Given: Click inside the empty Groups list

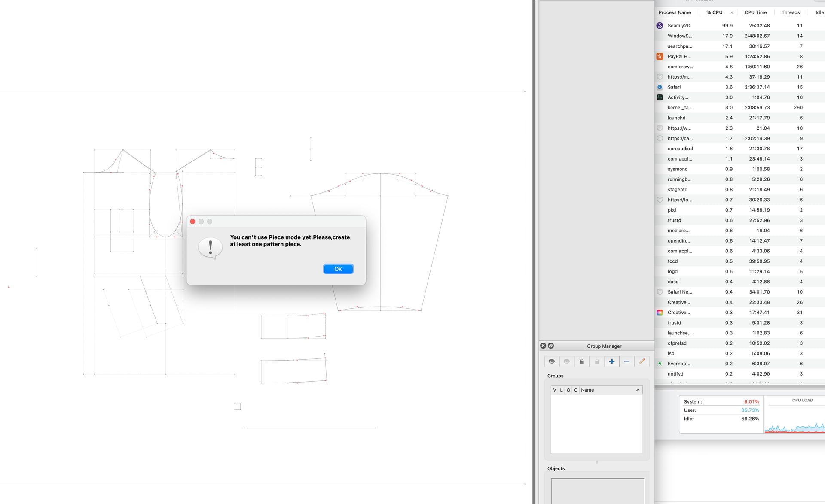Looking at the screenshot, I should pyautogui.click(x=596, y=424).
